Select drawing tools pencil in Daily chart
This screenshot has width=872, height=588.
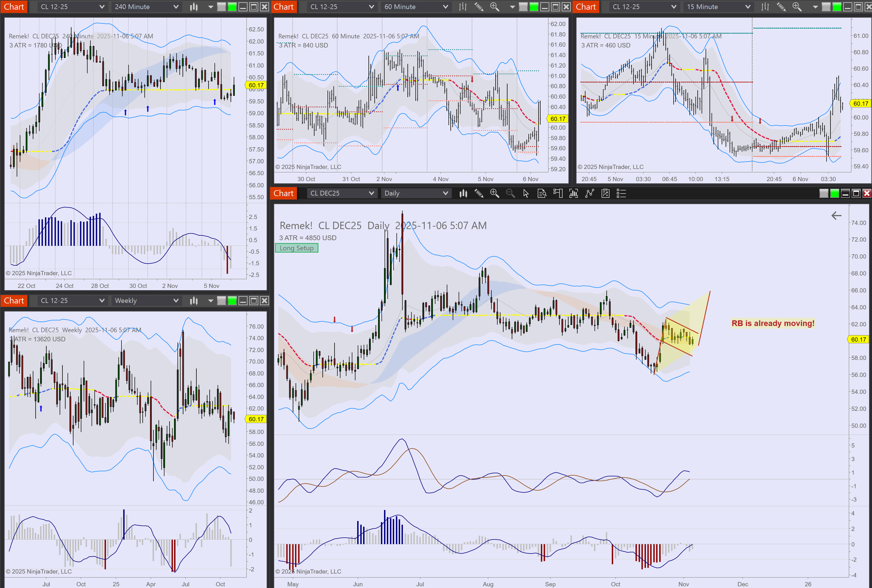click(479, 194)
